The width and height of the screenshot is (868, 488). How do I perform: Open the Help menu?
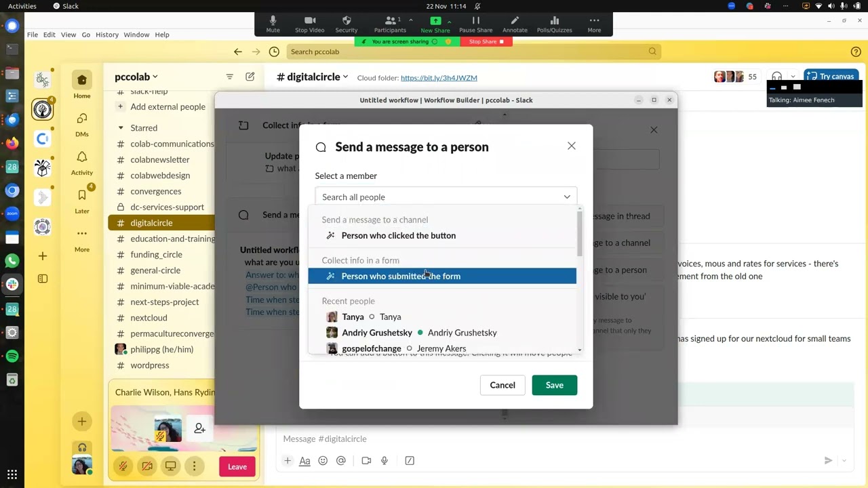162,35
